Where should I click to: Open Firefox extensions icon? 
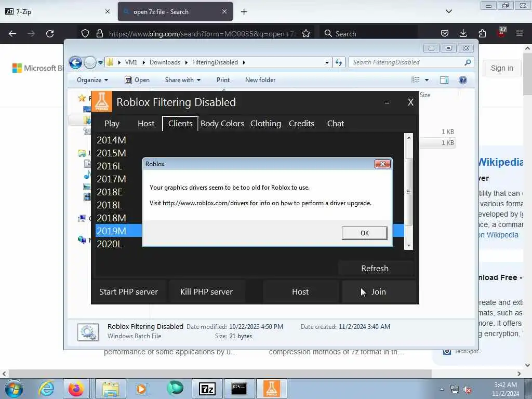point(482,33)
